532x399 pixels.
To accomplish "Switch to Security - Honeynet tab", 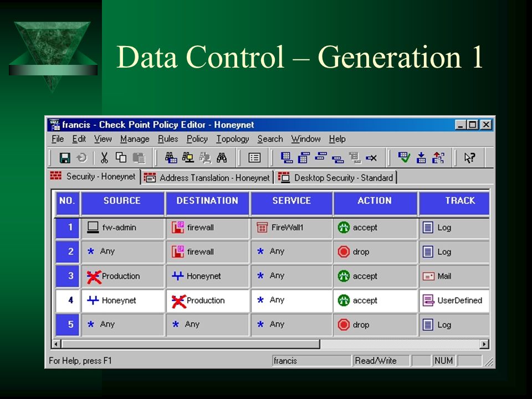I will point(94,176).
